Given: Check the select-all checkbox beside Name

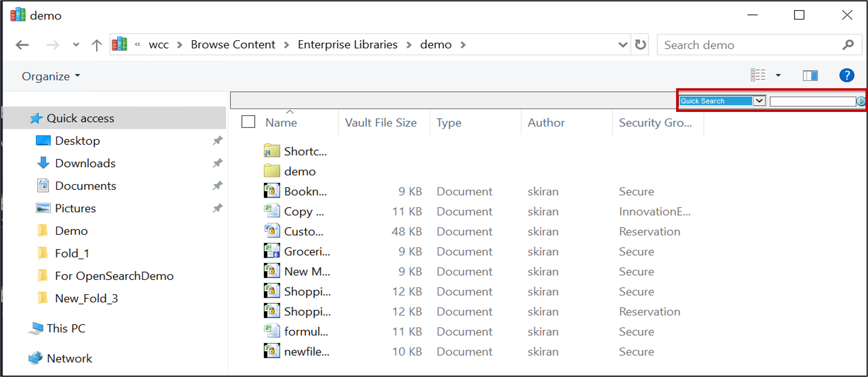Looking at the screenshot, I should (248, 122).
